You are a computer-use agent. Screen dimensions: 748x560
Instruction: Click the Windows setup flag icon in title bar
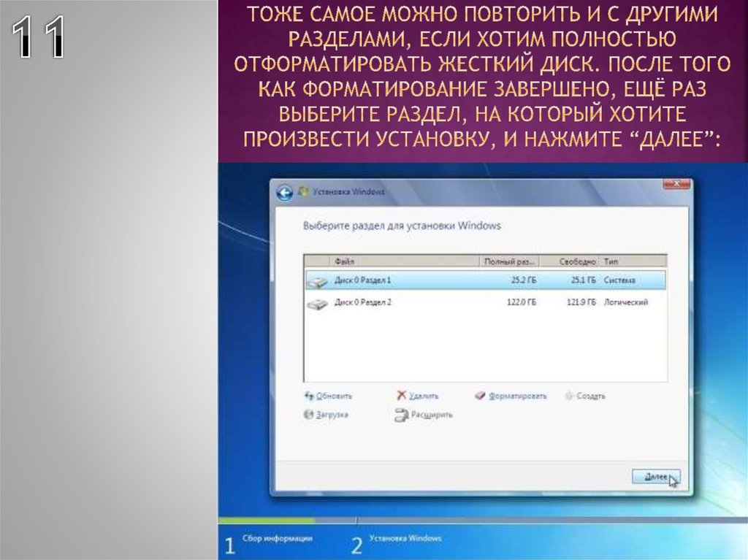(x=303, y=191)
